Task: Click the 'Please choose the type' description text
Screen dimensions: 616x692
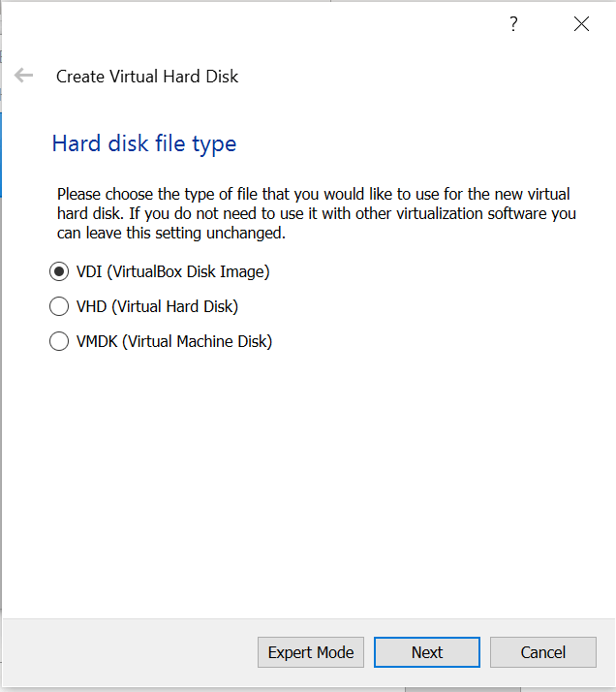Action: (x=317, y=213)
